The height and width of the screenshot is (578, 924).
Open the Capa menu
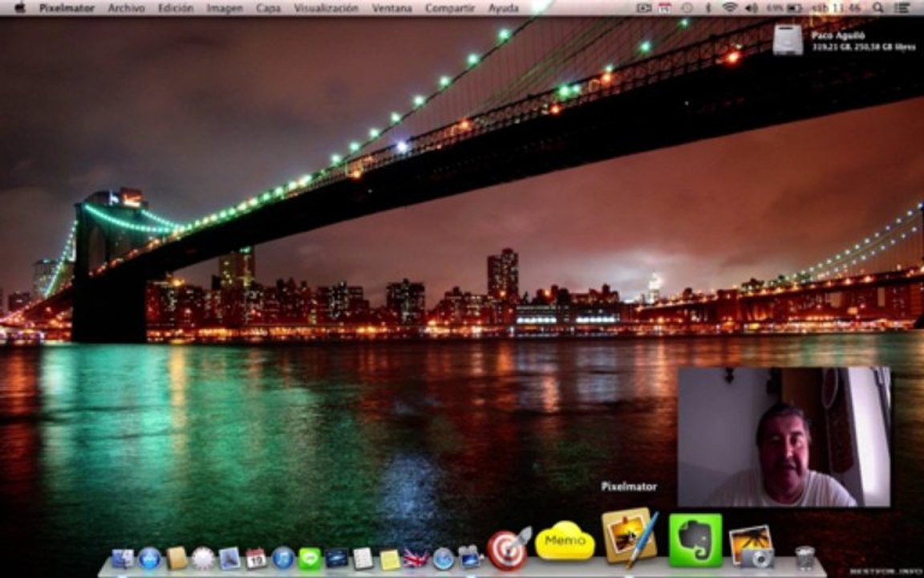point(268,8)
